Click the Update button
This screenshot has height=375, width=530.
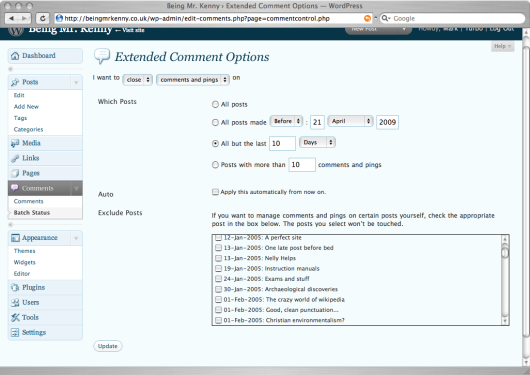click(x=107, y=346)
